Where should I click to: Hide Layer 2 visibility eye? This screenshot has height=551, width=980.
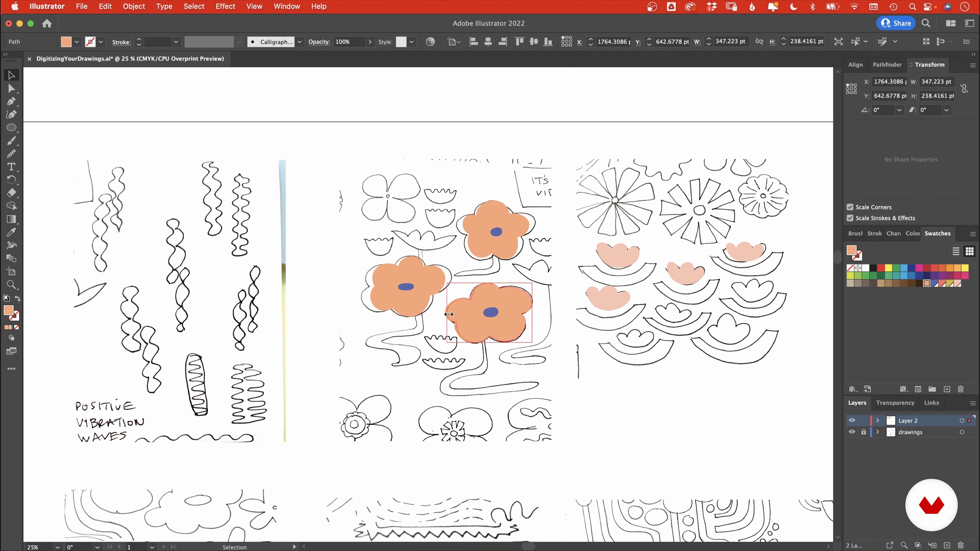(852, 420)
